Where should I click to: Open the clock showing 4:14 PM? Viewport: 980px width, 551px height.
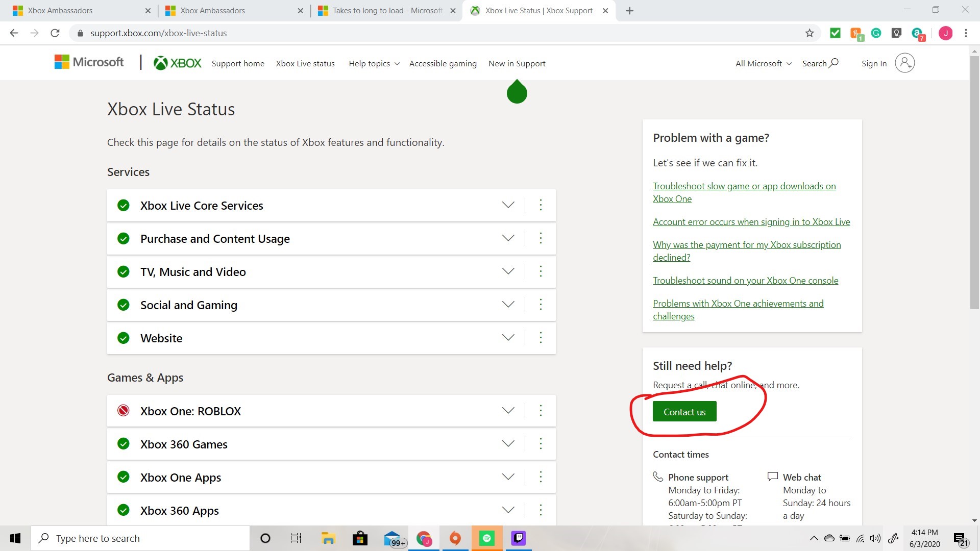pyautogui.click(x=924, y=538)
